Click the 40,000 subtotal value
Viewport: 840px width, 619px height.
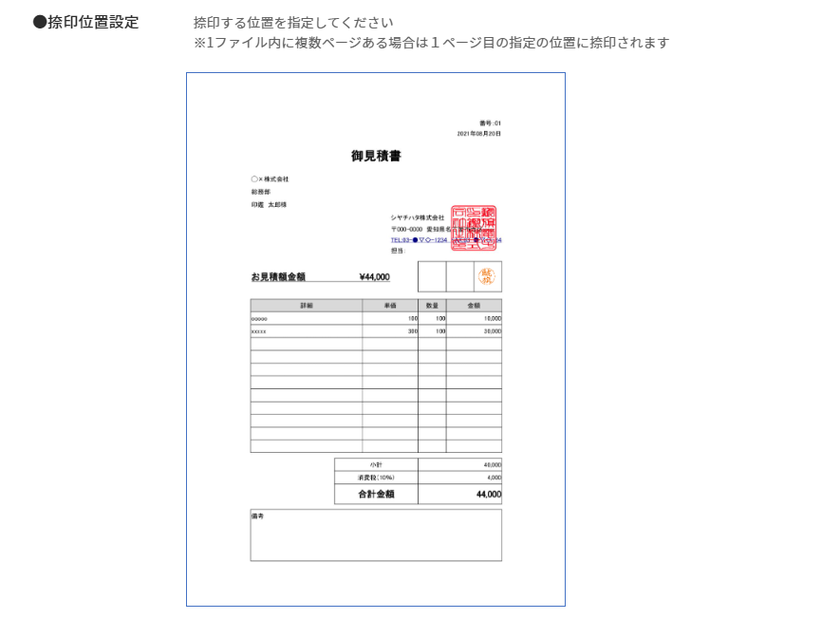pos(493,464)
